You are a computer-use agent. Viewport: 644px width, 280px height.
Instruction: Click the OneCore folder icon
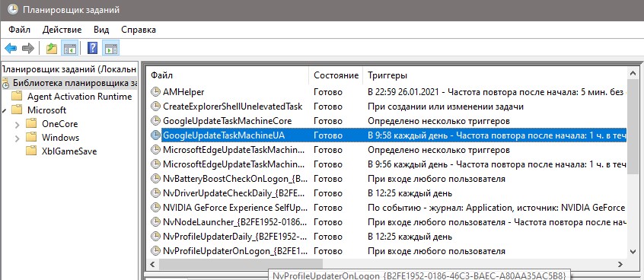[31, 123]
